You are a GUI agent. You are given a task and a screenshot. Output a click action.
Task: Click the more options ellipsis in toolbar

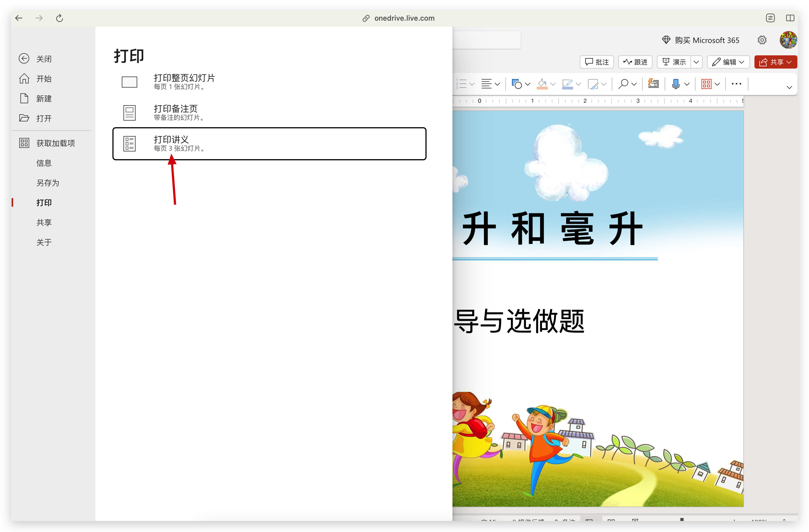(736, 83)
